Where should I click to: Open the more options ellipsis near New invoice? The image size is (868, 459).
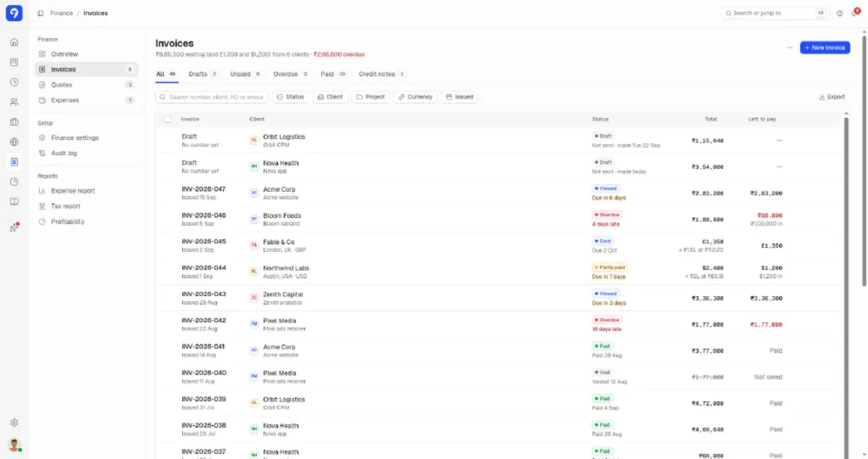pos(790,48)
